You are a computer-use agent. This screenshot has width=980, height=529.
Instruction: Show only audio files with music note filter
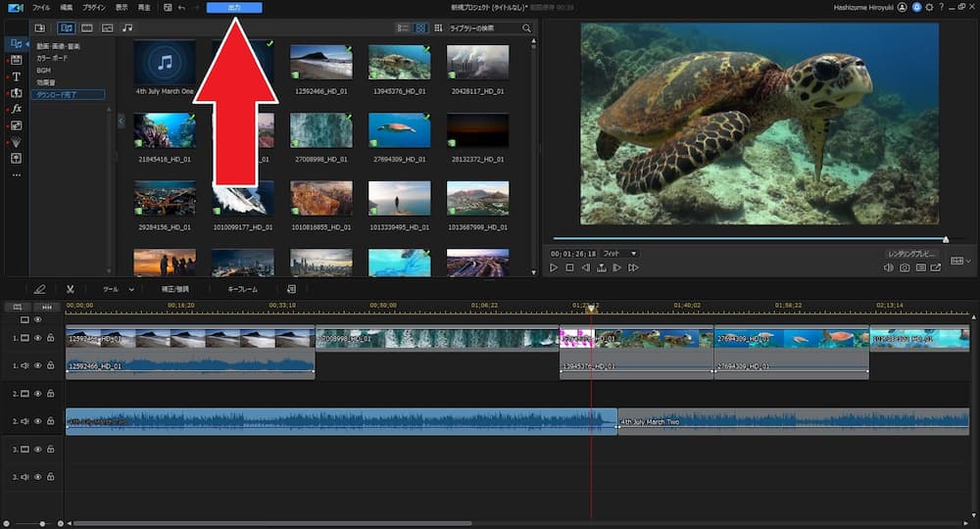(127, 28)
